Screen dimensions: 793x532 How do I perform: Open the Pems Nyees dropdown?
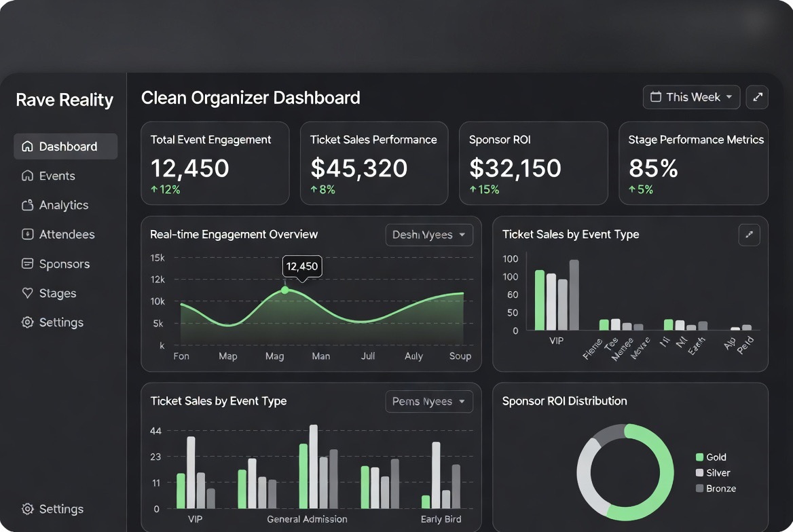click(429, 402)
